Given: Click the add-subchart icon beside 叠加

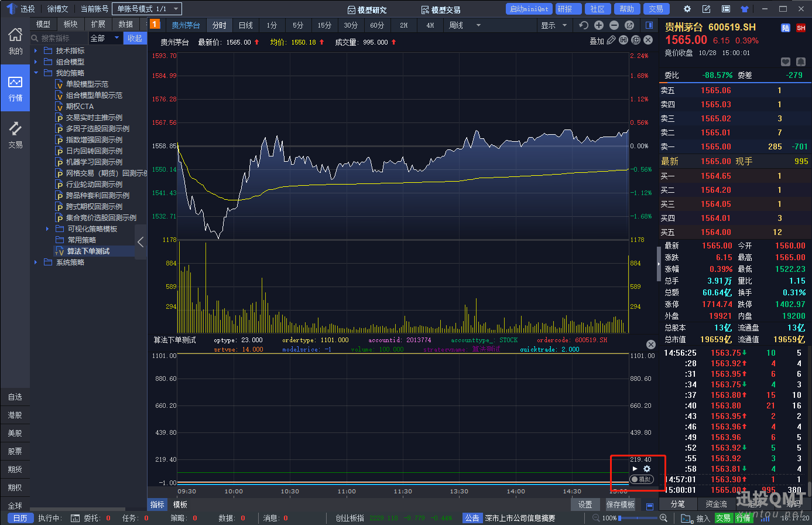Looking at the screenshot, I should pos(636,40).
